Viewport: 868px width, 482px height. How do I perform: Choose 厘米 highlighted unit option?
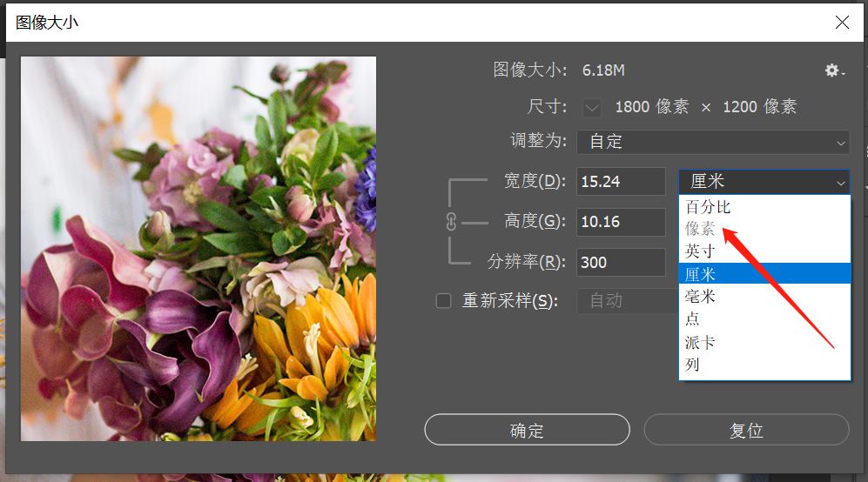point(764,273)
